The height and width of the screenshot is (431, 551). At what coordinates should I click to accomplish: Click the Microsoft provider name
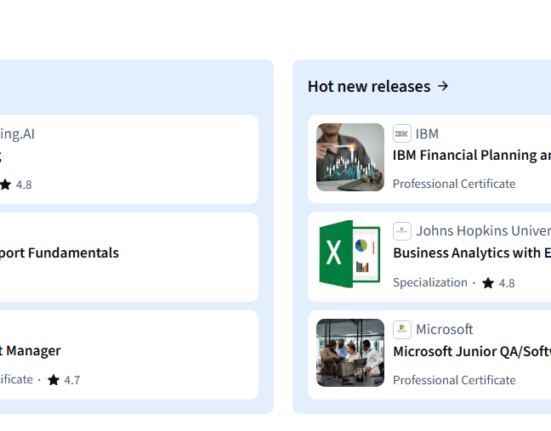pyautogui.click(x=444, y=329)
